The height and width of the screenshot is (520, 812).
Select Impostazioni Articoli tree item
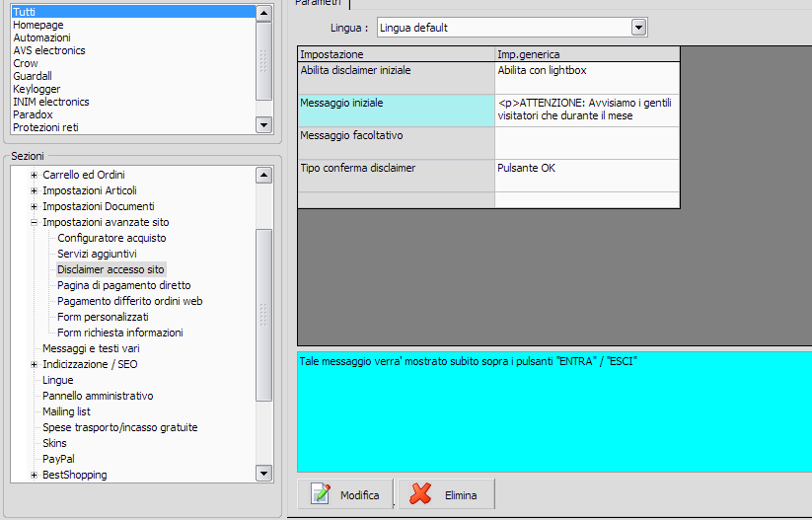click(x=90, y=190)
